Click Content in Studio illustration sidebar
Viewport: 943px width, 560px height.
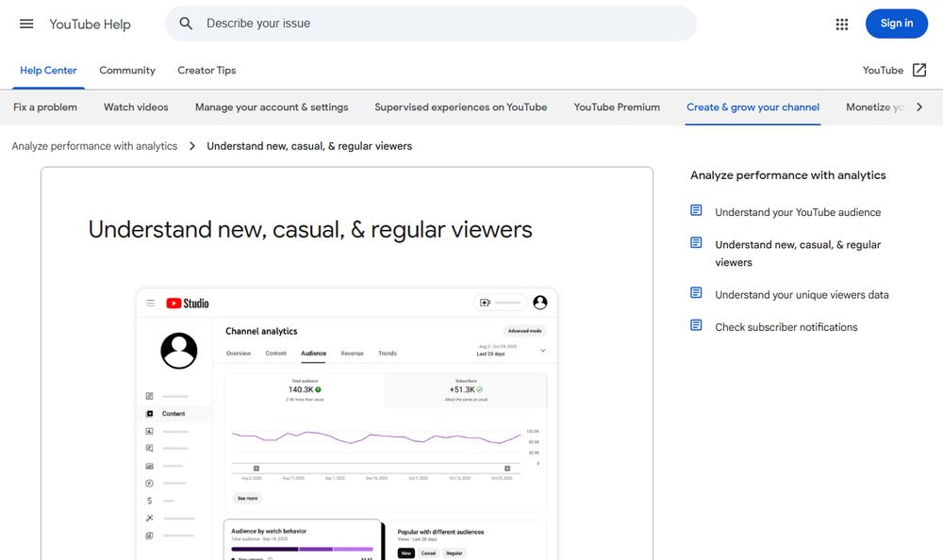click(x=174, y=414)
